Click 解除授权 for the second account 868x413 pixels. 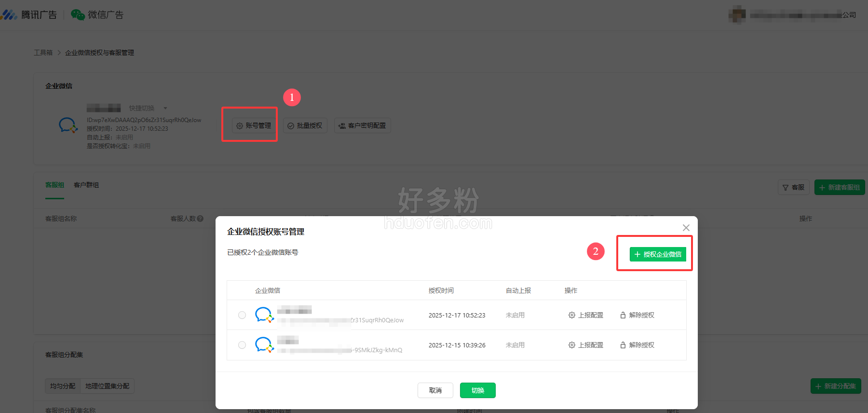pos(637,345)
